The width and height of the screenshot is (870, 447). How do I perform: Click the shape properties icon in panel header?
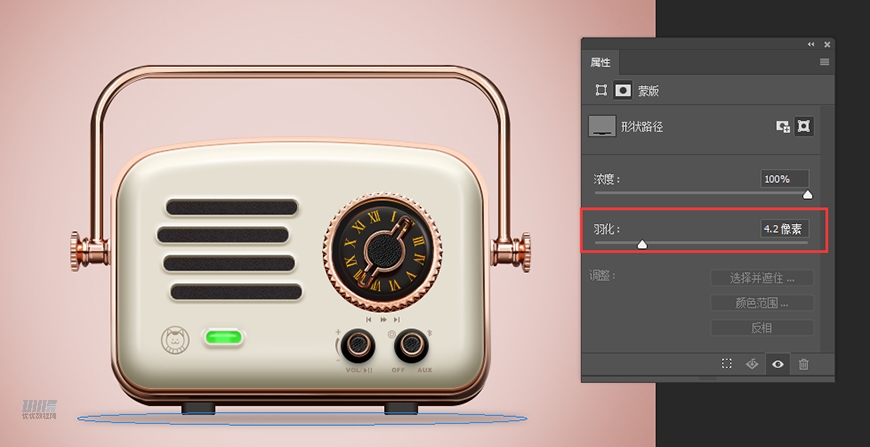point(601,90)
